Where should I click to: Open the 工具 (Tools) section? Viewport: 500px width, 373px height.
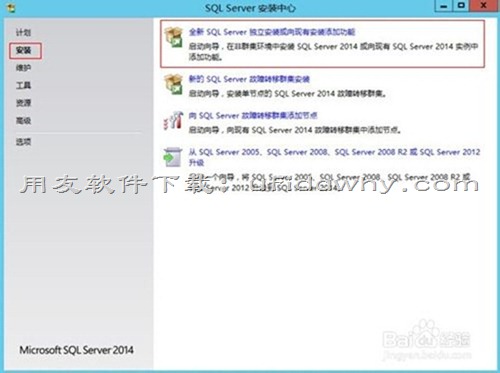(23, 86)
